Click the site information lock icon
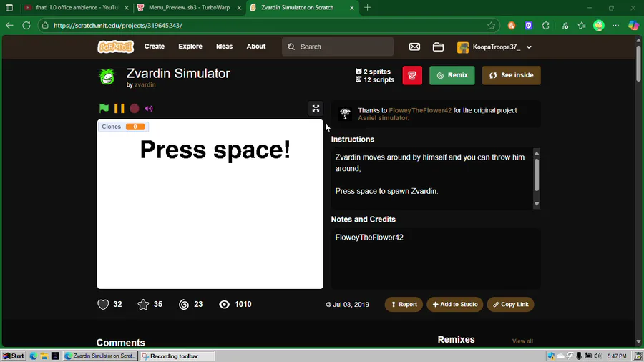 point(45,26)
